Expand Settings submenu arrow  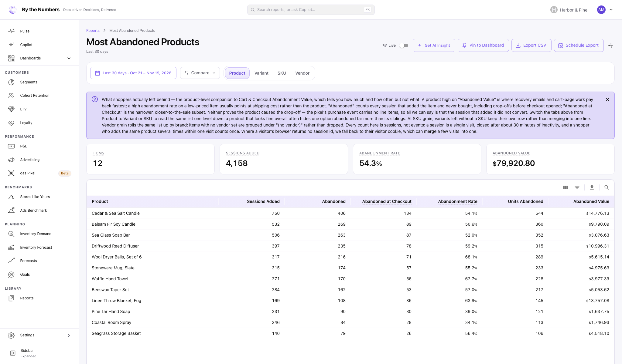69,335
